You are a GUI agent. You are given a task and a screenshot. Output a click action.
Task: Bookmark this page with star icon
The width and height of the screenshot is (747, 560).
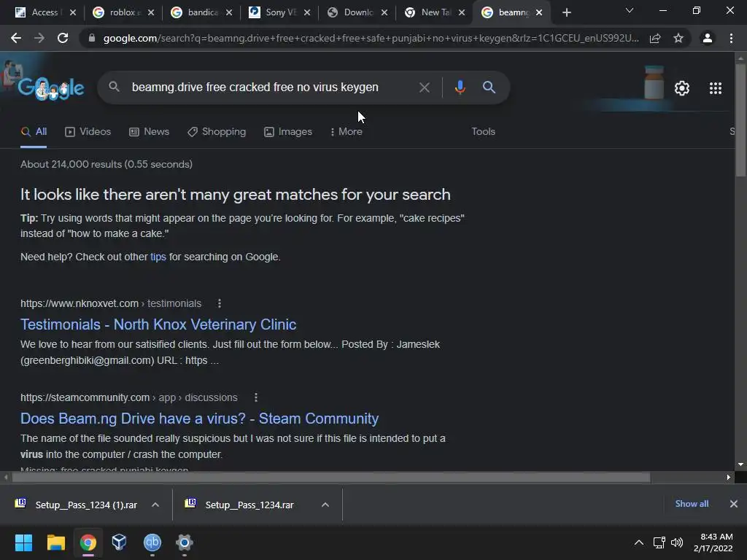678,38
